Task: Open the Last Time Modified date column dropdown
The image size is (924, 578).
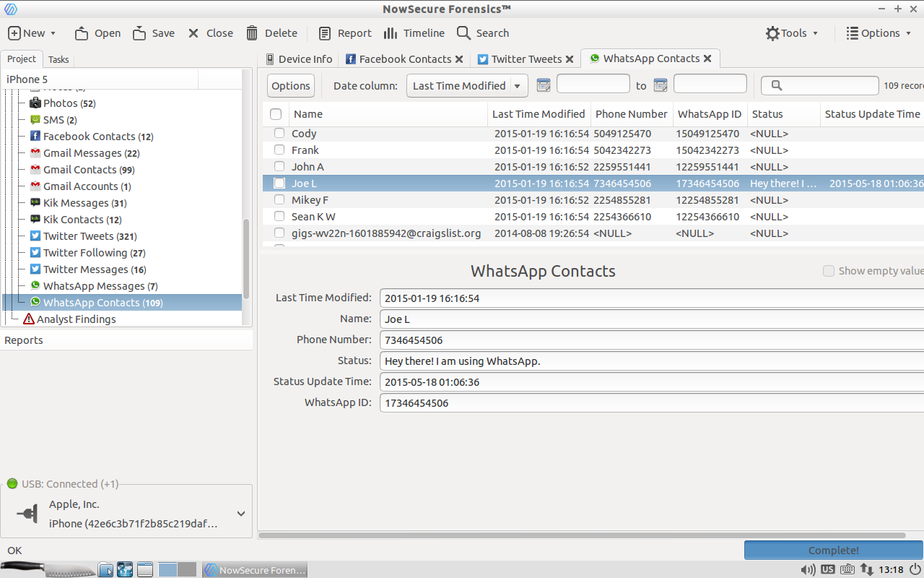Action: click(466, 85)
